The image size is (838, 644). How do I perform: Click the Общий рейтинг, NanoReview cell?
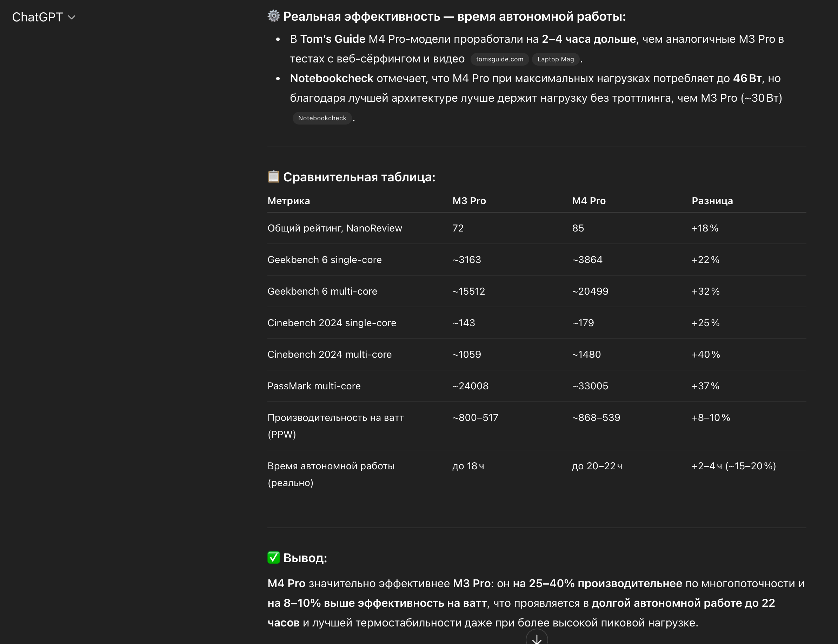(334, 228)
